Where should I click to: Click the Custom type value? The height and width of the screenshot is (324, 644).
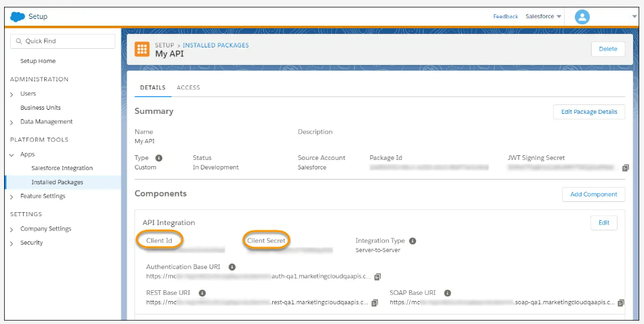[x=145, y=167]
